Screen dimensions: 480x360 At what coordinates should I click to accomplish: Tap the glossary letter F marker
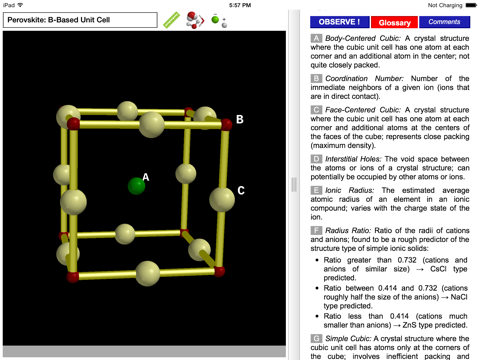click(316, 230)
